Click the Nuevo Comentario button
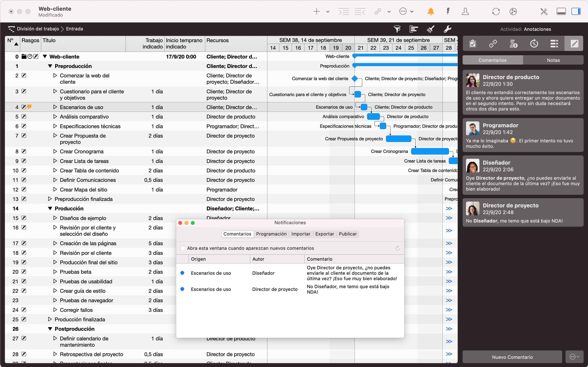This screenshot has height=367, width=588. 512,357
